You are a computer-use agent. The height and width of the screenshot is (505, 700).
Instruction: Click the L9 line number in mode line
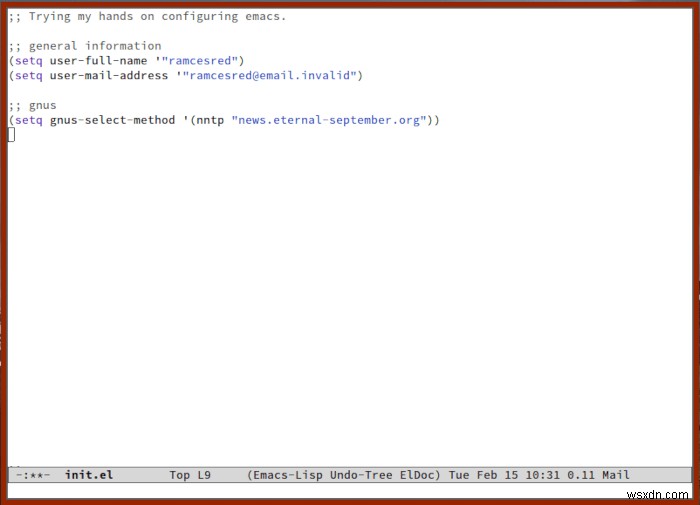point(204,475)
